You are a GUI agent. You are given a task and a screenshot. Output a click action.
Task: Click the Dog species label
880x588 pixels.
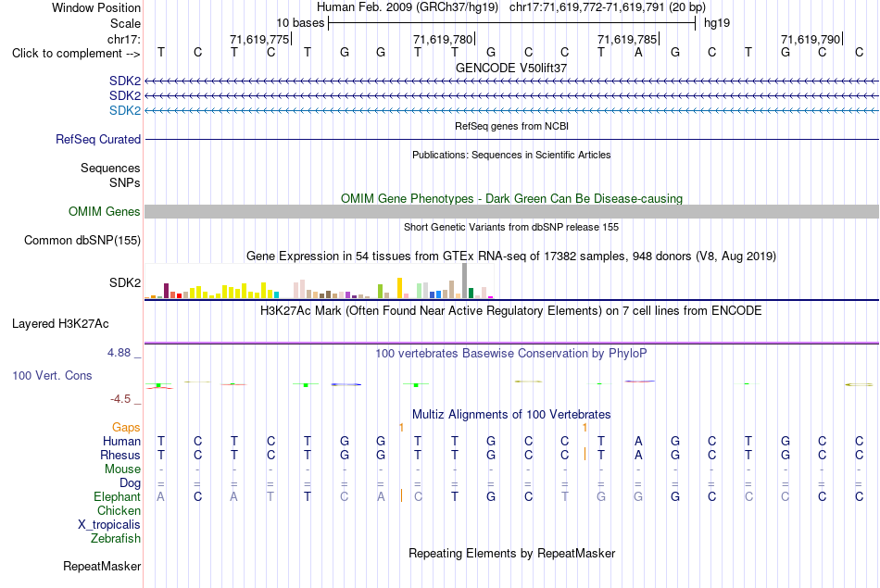click(130, 483)
